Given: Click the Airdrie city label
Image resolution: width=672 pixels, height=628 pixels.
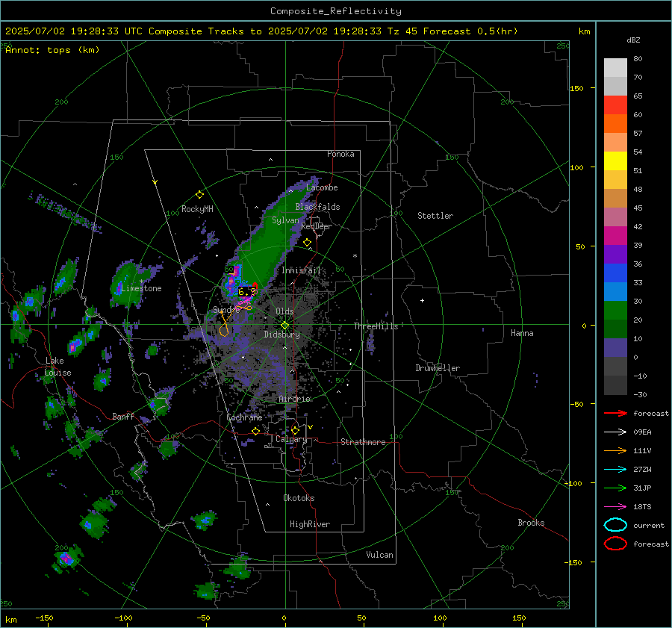Looking at the screenshot, I should click(x=294, y=399).
